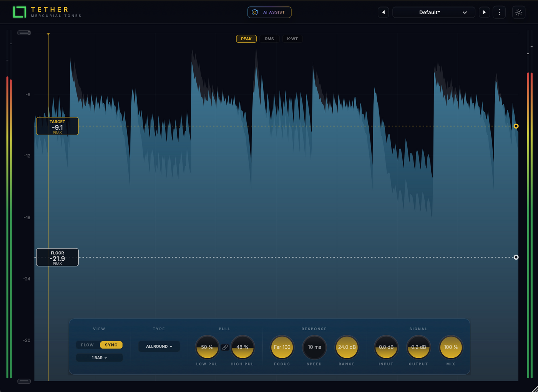Enable RMS detection mode
Viewport: 538px width, 392px height.
269,39
